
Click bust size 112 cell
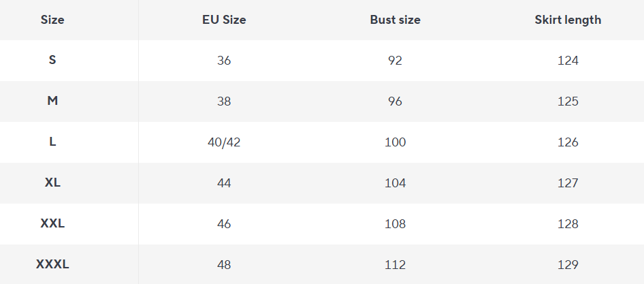pyautogui.click(x=395, y=265)
